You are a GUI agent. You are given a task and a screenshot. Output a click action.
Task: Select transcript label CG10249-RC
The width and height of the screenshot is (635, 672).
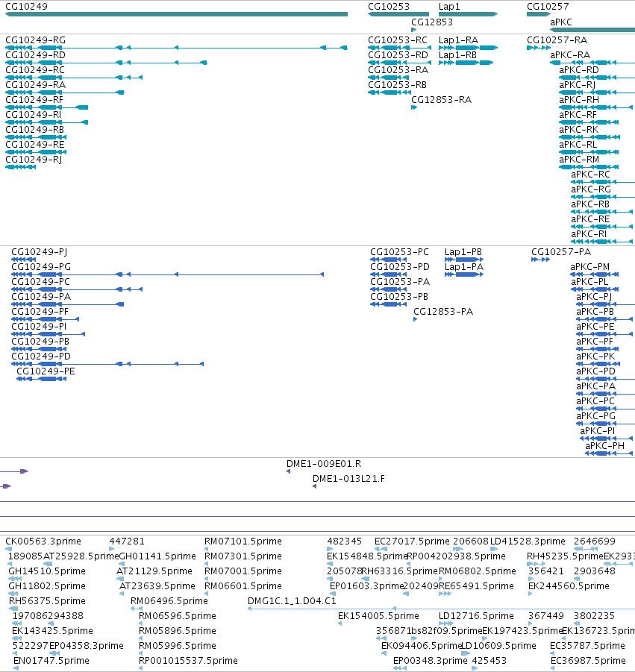click(x=35, y=70)
